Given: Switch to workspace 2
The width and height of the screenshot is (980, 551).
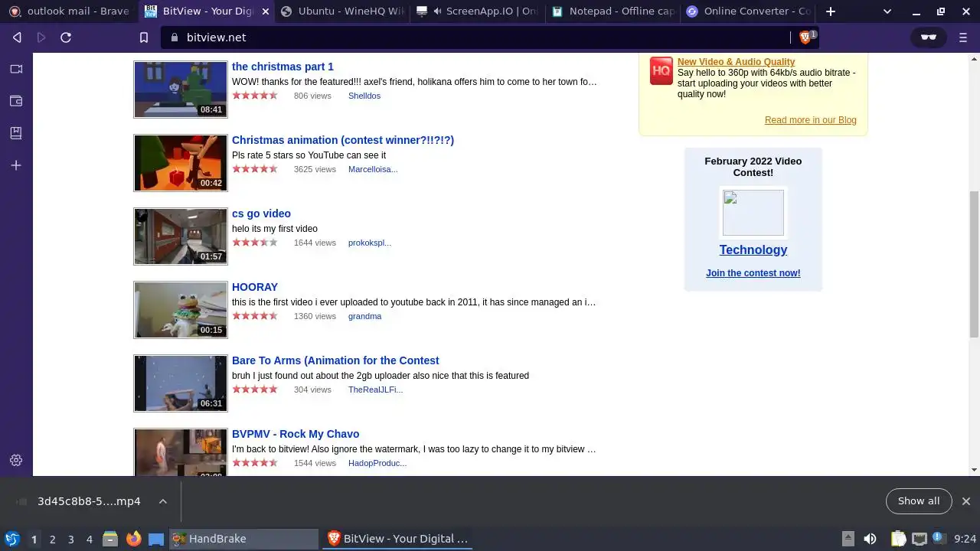Looking at the screenshot, I should 52,539.
